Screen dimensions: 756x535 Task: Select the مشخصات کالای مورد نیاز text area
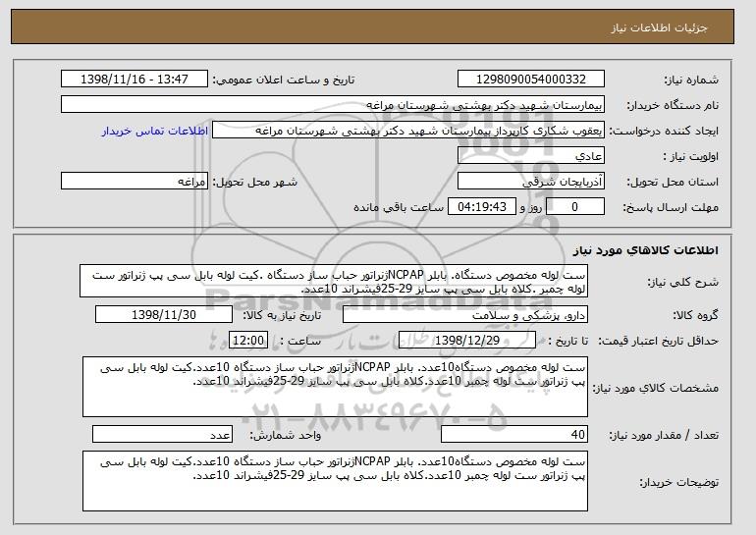click(335, 387)
